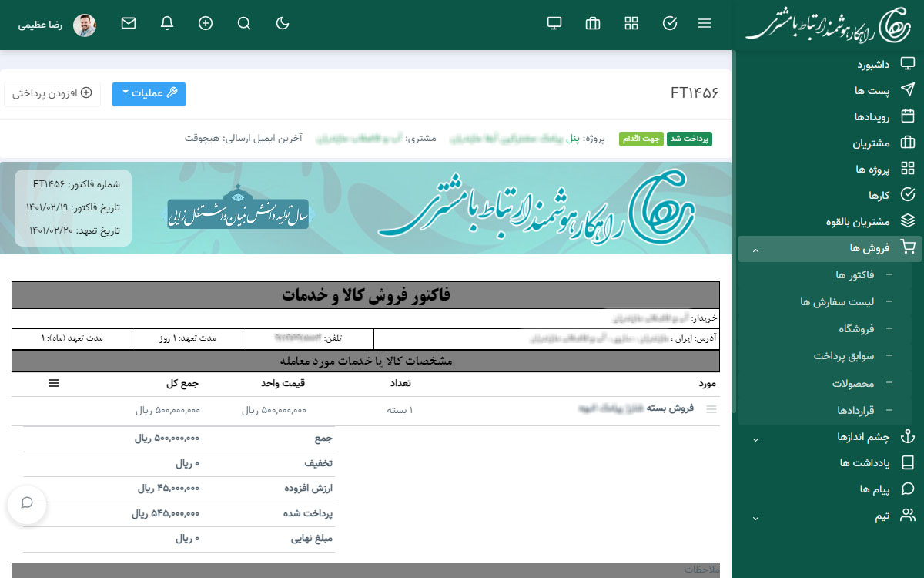Click the check-circle tasks icon in header
Screen dimensions: 924x578
tap(670, 23)
